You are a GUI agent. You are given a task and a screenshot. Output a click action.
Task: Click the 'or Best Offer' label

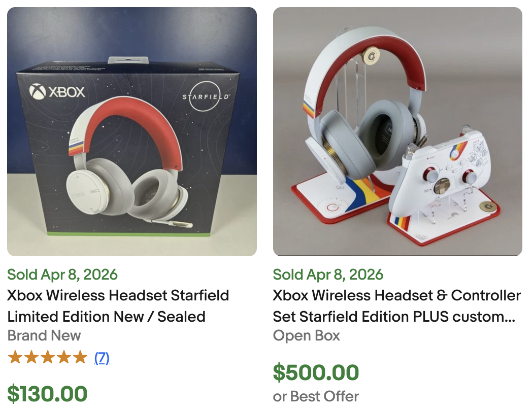(x=315, y=396)
